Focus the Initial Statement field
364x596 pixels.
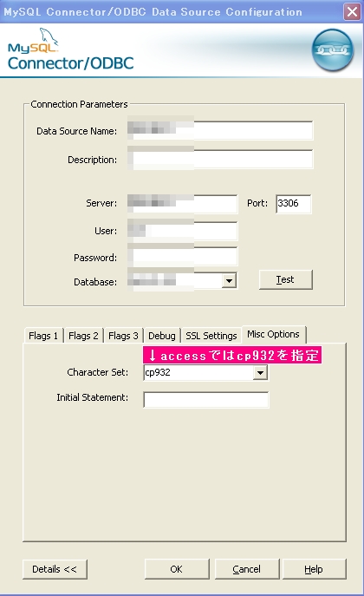[x=206, y=400]
